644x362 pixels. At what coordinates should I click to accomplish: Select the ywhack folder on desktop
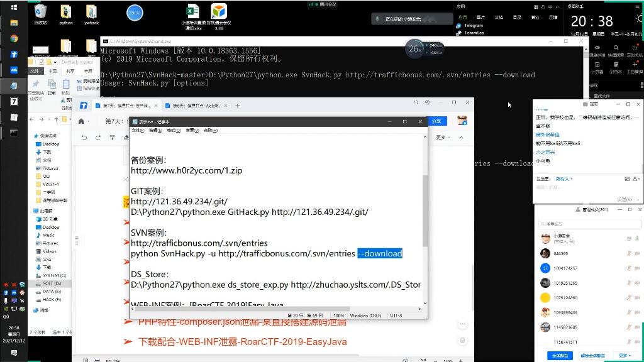[91, 14]
